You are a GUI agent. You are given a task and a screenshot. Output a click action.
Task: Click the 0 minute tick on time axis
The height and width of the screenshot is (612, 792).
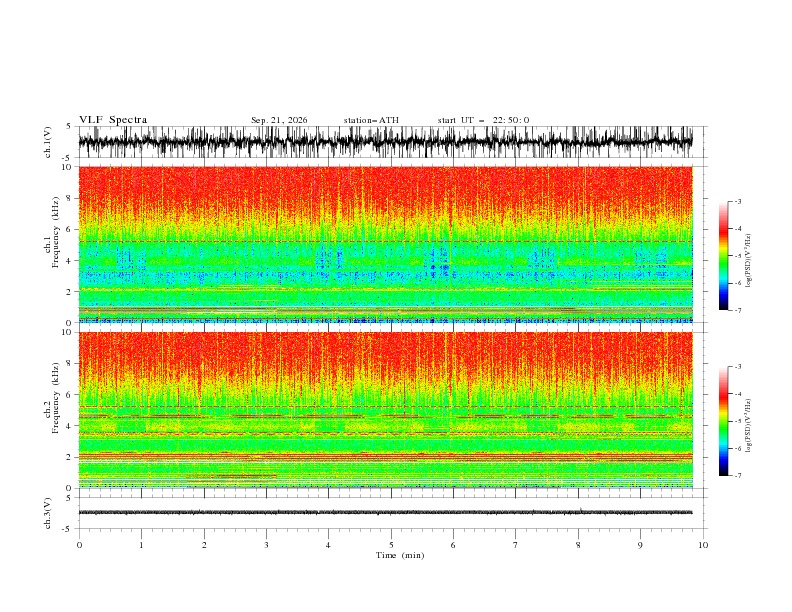click(79, 545)
